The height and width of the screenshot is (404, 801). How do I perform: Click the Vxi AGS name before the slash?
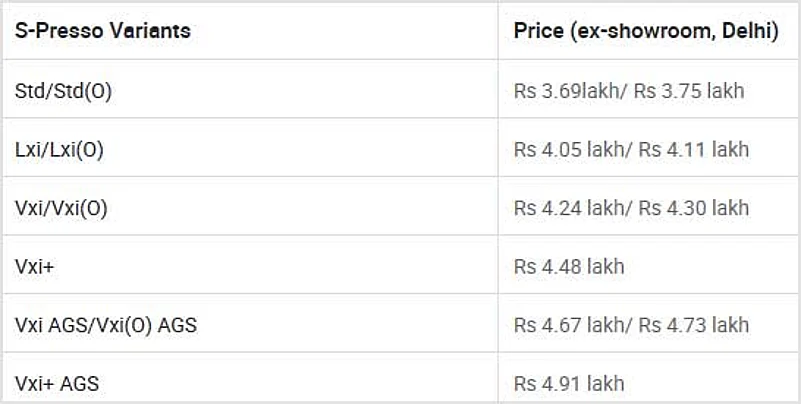tap(47, 325)
